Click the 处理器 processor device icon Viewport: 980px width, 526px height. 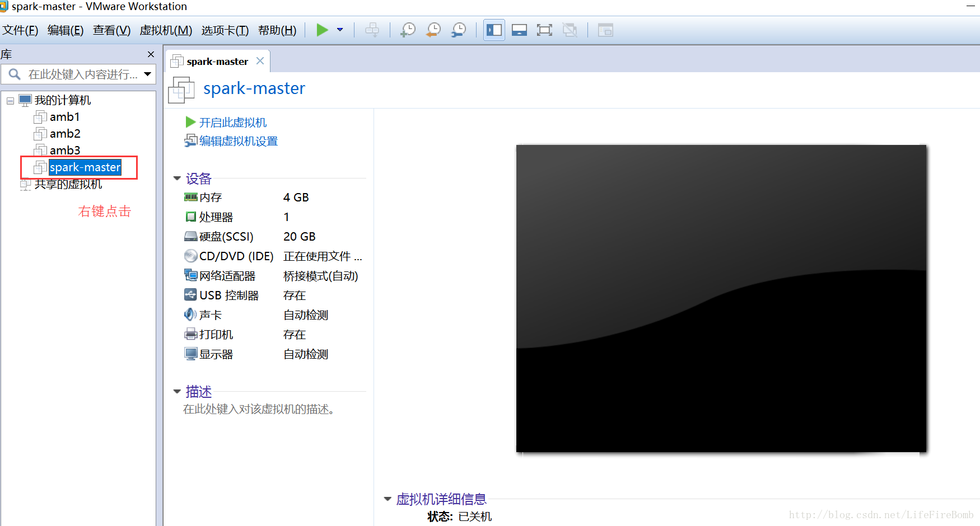point(191,217)
